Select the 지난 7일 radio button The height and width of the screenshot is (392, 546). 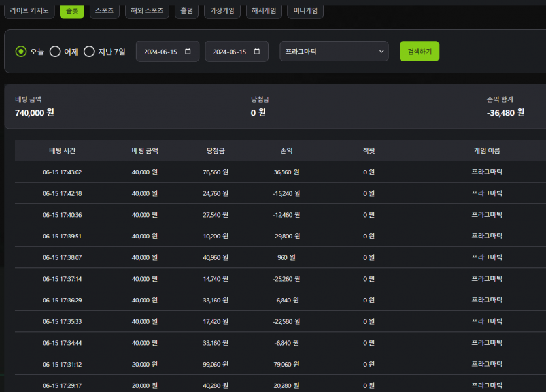89,52
